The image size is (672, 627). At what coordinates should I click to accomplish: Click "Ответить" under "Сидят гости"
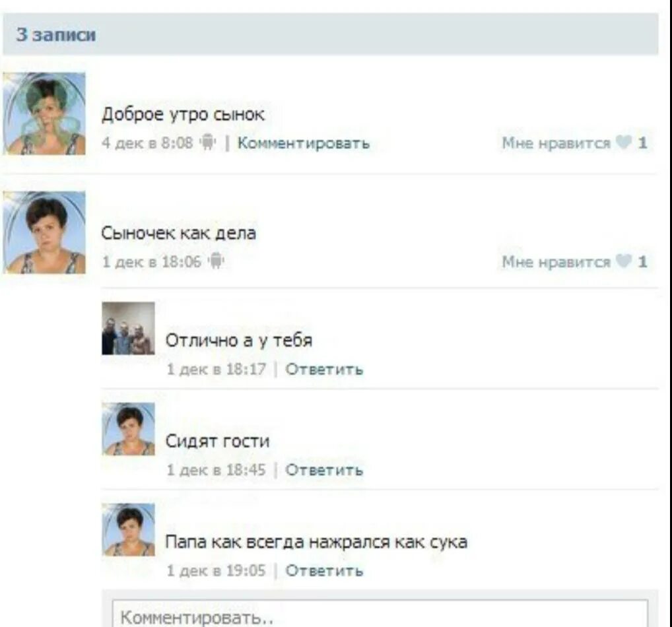[324, 470]
